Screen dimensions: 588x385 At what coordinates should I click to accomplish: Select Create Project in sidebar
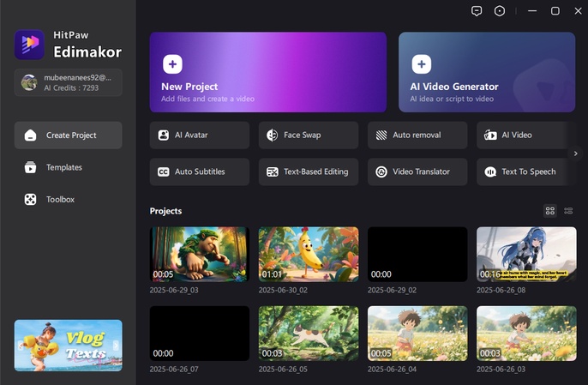coord(69,135)
